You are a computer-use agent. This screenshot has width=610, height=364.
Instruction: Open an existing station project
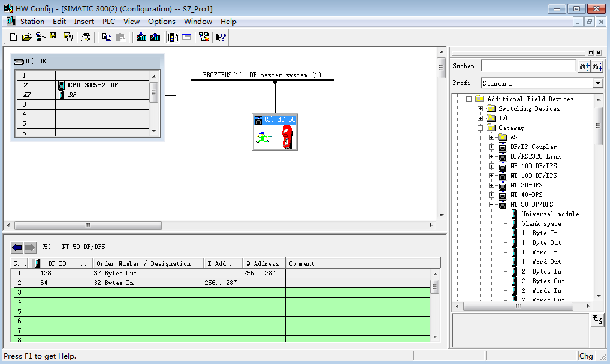27,37
